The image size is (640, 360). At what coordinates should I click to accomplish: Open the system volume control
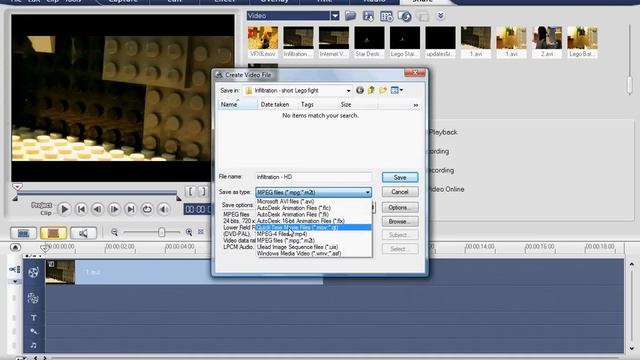[164, 209]
